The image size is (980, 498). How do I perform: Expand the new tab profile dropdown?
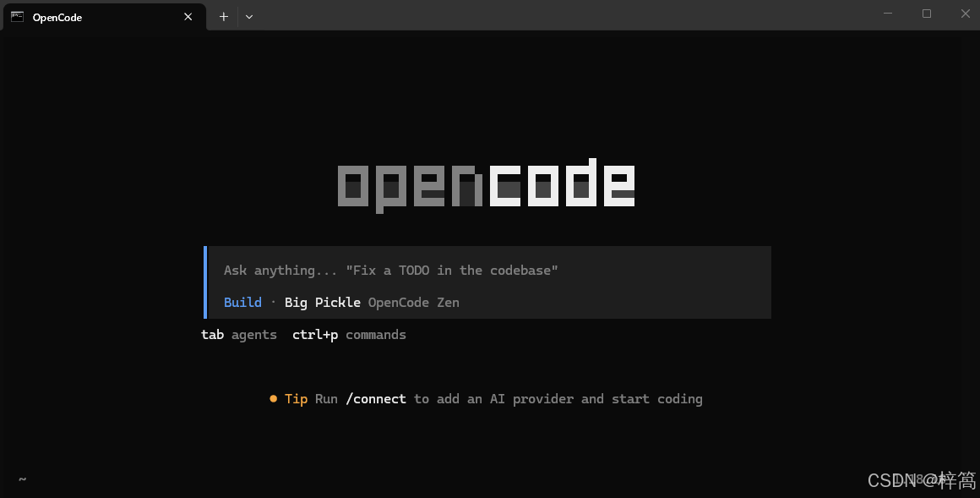(x=248, y=17)
